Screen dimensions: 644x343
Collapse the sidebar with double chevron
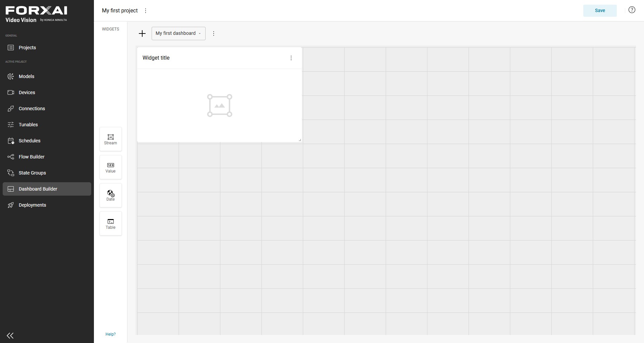click(10, 336)
